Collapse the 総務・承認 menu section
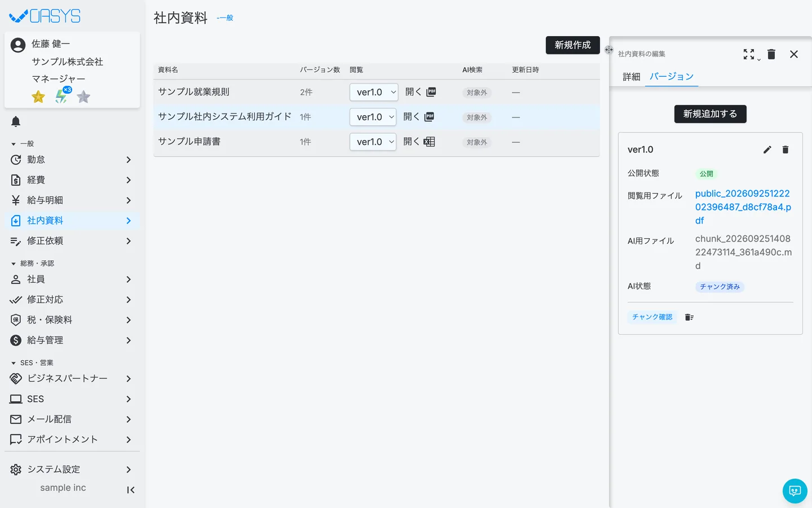This screenshot has width=812, height=508. (x=33, y=264)
